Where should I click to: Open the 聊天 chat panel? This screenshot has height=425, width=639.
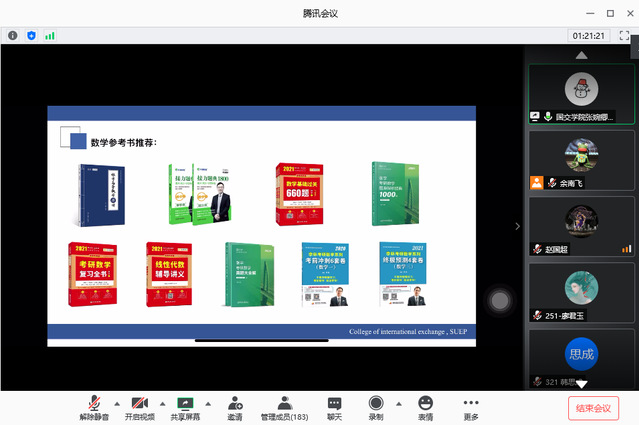[334, 408]
